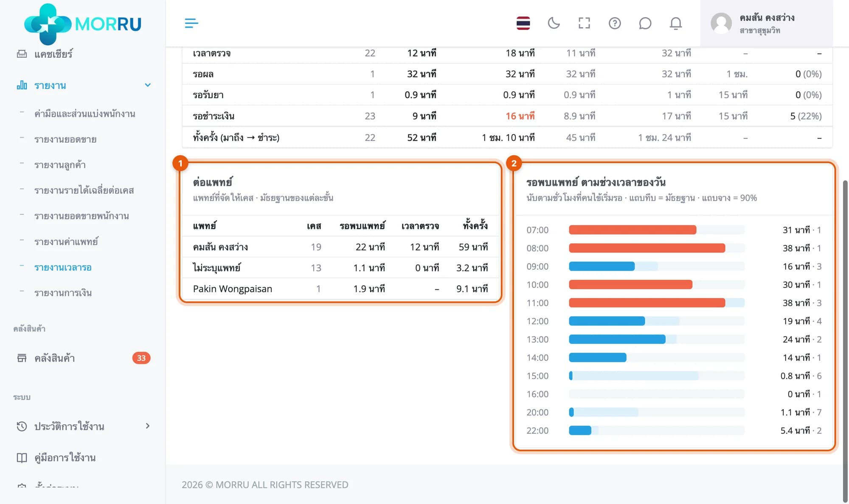Switch to dark mode moon icon
The image size is (849, 504).
(x=554, y=23)
